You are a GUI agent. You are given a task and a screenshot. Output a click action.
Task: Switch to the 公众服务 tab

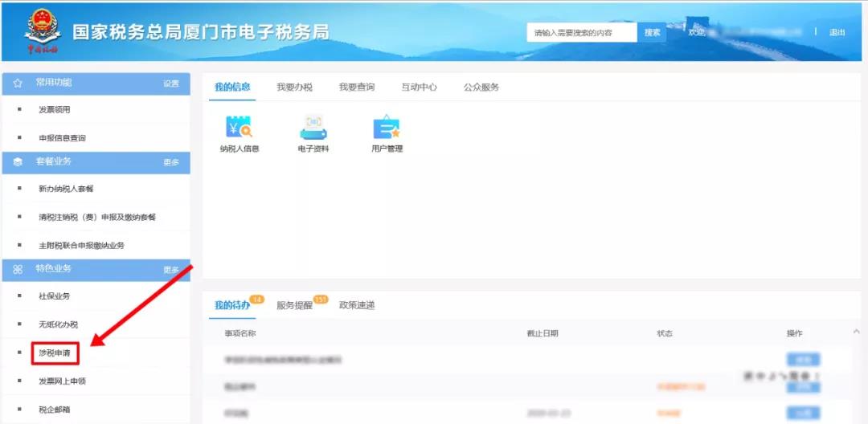tap(481, 88)
